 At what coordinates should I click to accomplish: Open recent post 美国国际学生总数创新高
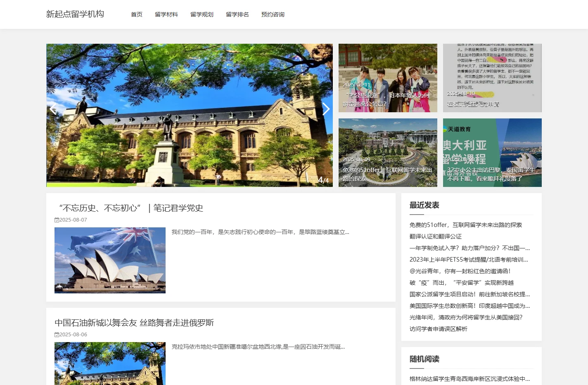coord(470,306)
